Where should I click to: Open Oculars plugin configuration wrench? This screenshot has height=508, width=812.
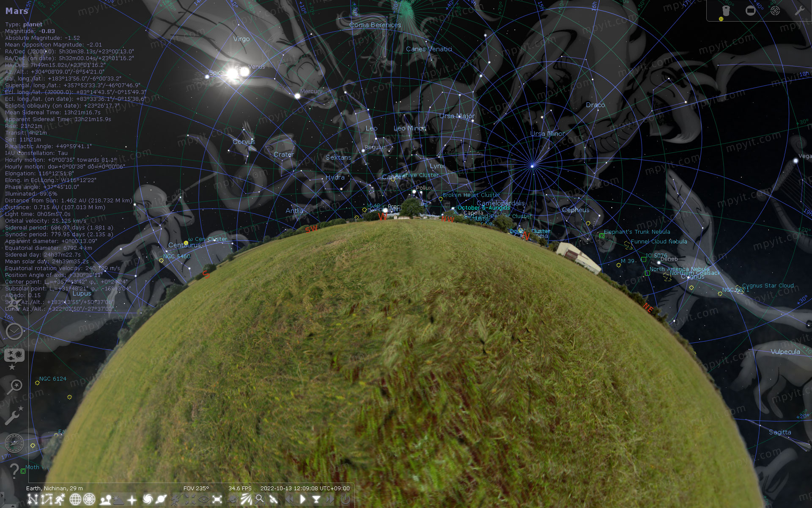tap(799, 11)
